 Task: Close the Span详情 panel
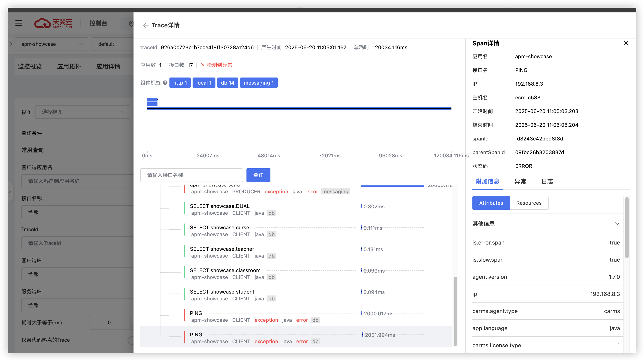click(x=626, y=43)
